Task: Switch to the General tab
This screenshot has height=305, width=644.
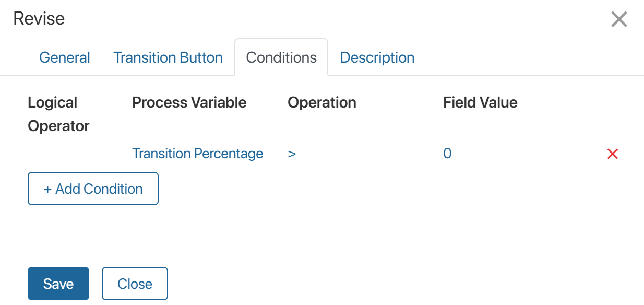Action: click(65, 57)
